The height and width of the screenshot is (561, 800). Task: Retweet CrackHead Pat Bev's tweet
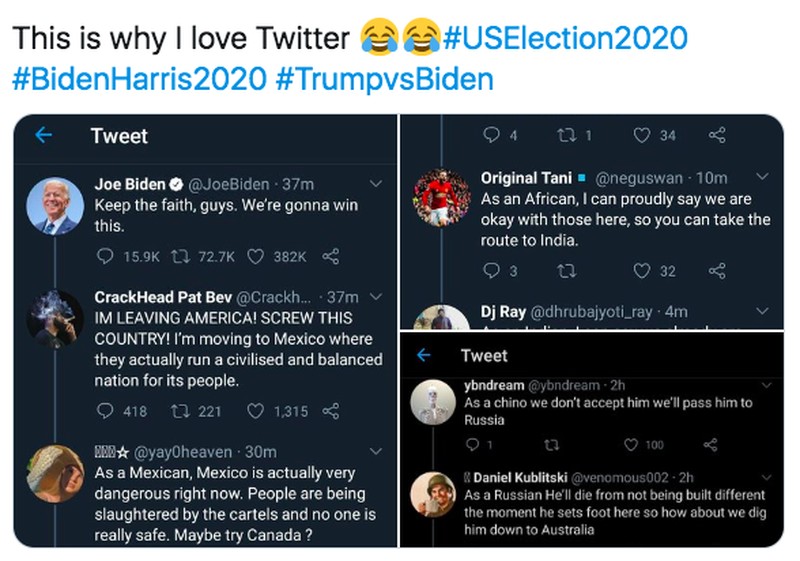[183, 411]
